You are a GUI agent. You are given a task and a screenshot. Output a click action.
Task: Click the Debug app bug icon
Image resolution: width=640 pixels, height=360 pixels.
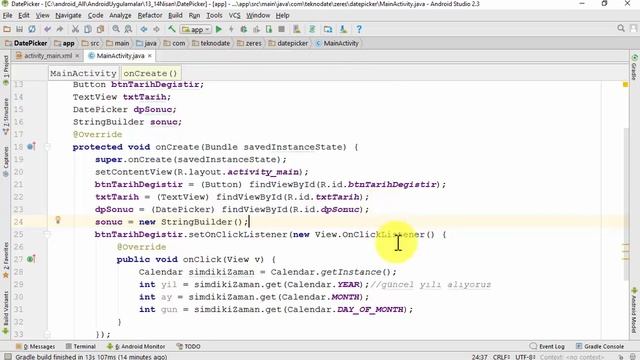pyautogui.click(x=244, y=29)
